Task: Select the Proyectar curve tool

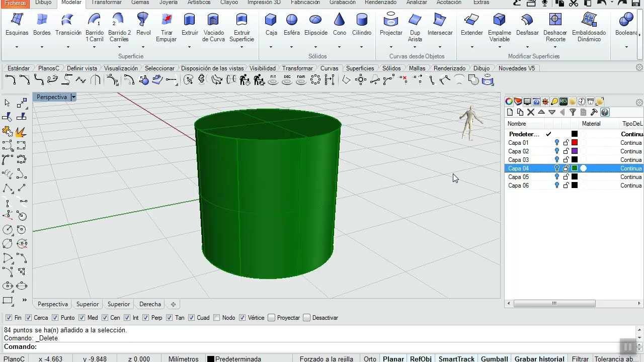Action: click(x=391, y=25)
